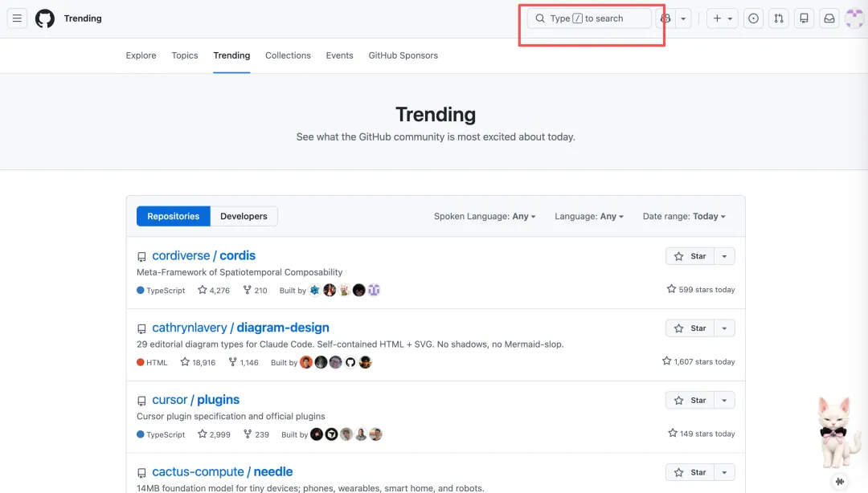Expand star list dropdown for cursor plugins

pos(724,400)
